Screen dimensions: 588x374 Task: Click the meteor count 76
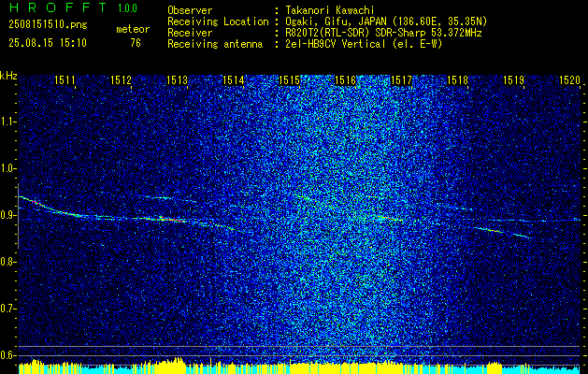136,43
